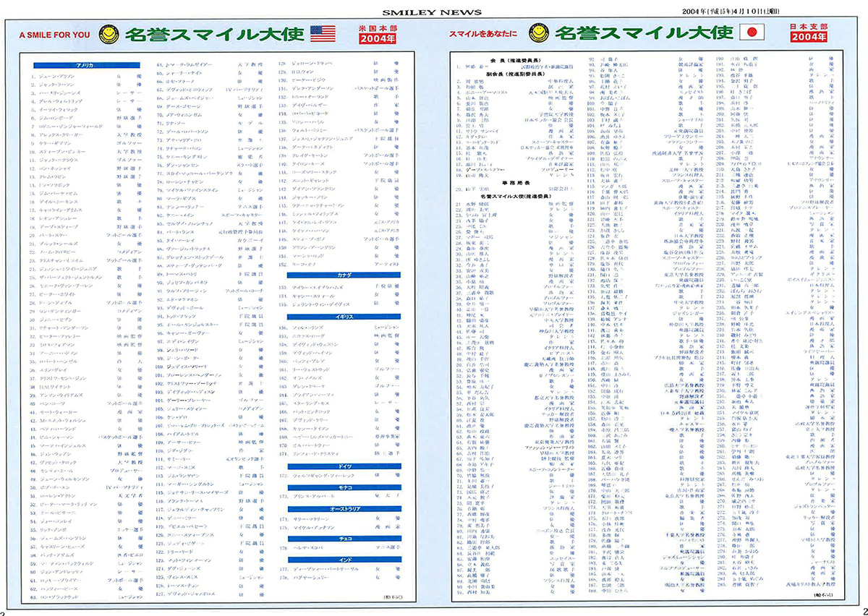Click the United States flag icon

pos(322,33)
